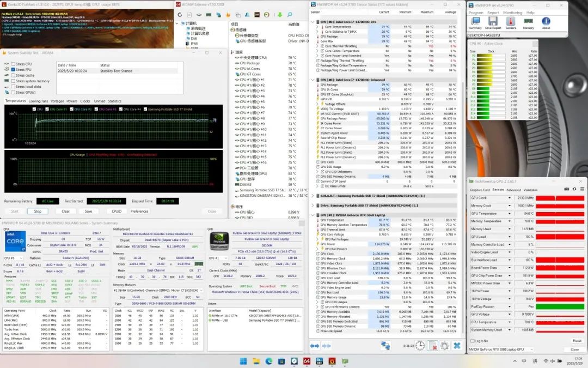Viewport: 588px width, 368px height.
Task: Open GPU-Z hamburger menu icon
Action: pyautogui.click(x=582, y=189)
